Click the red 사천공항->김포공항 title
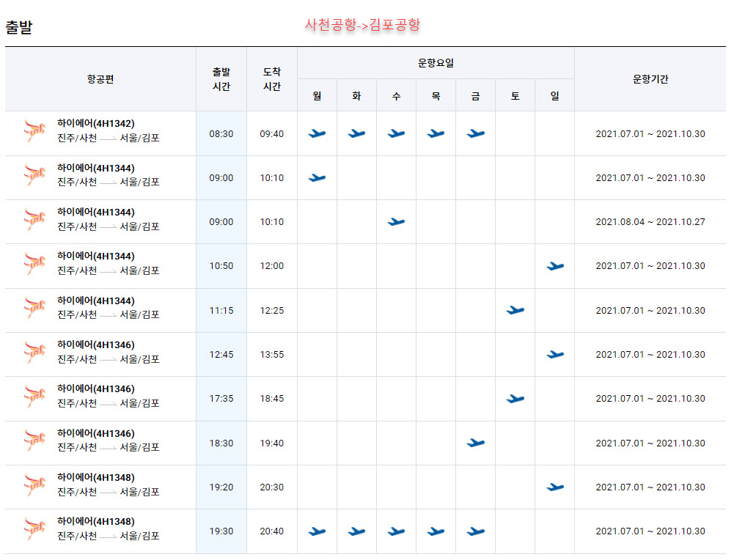The image size is (734, 560). (363, 24)
